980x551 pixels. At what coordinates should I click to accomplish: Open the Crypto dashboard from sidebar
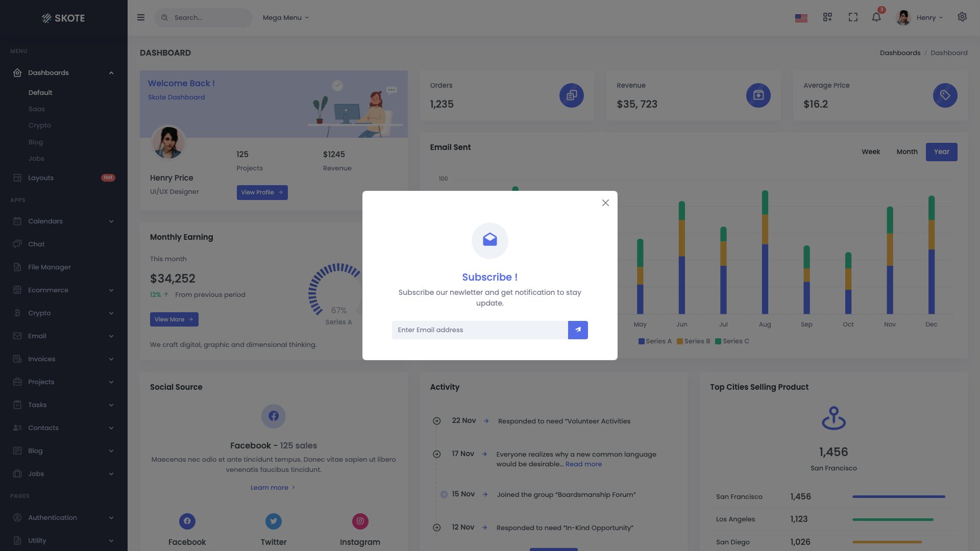click(x=40, y=125)
